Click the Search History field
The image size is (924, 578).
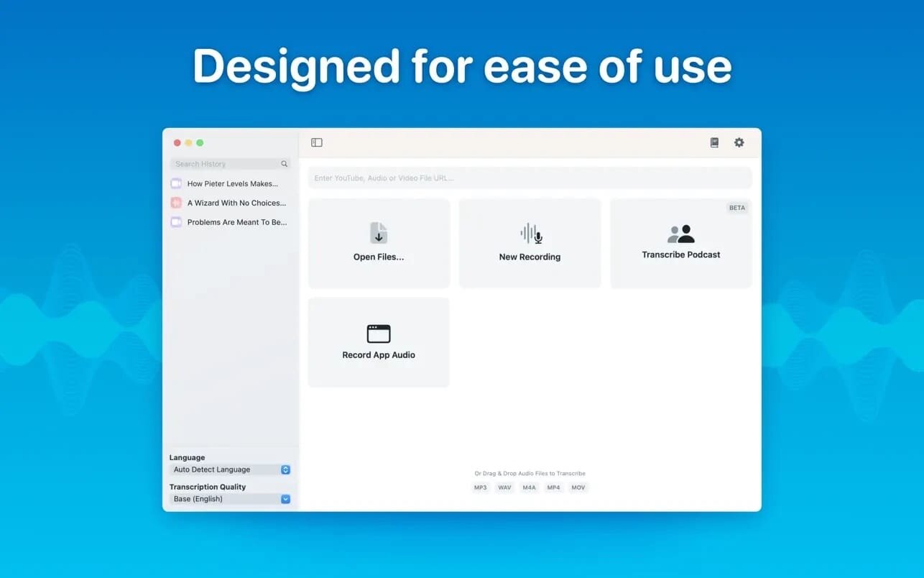[224, 164]
